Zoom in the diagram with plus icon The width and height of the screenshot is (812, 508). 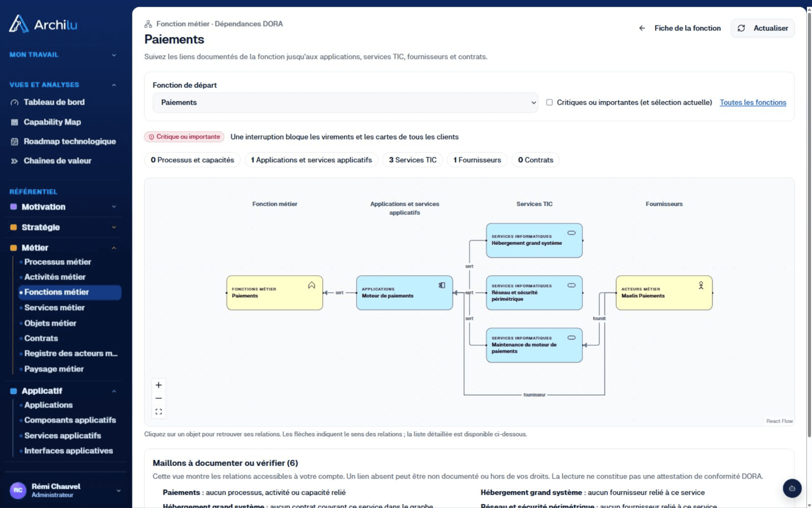click(159, 385)
